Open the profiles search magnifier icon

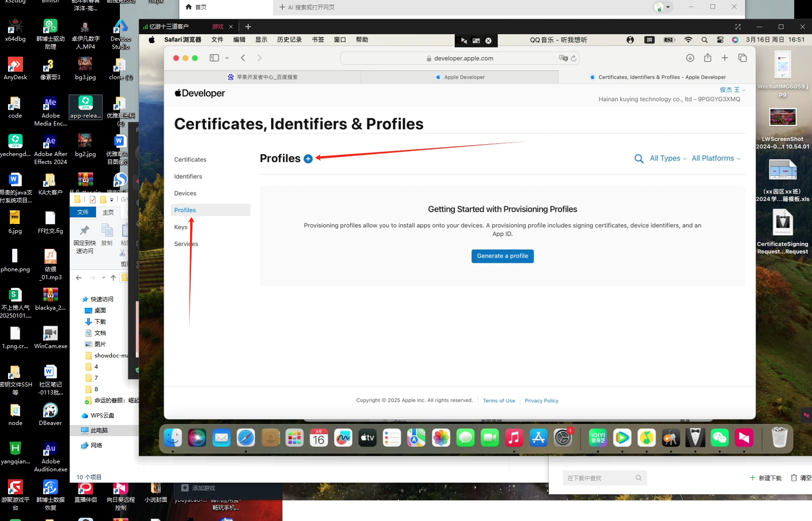coord(639,159)
